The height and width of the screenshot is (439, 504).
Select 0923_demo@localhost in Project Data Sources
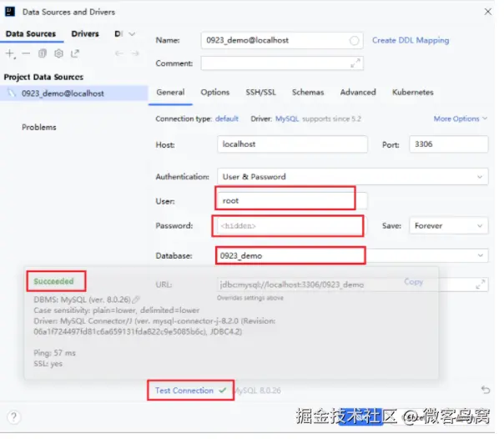point(74,93)
